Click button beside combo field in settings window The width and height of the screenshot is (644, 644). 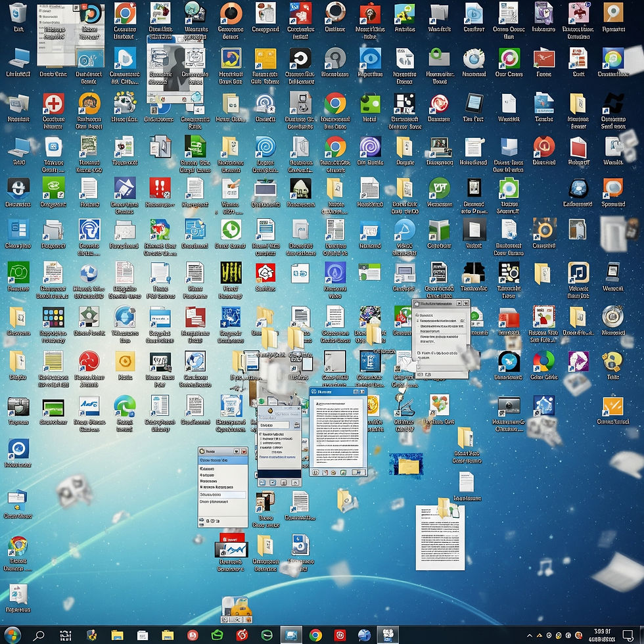(x=296, y=425)
